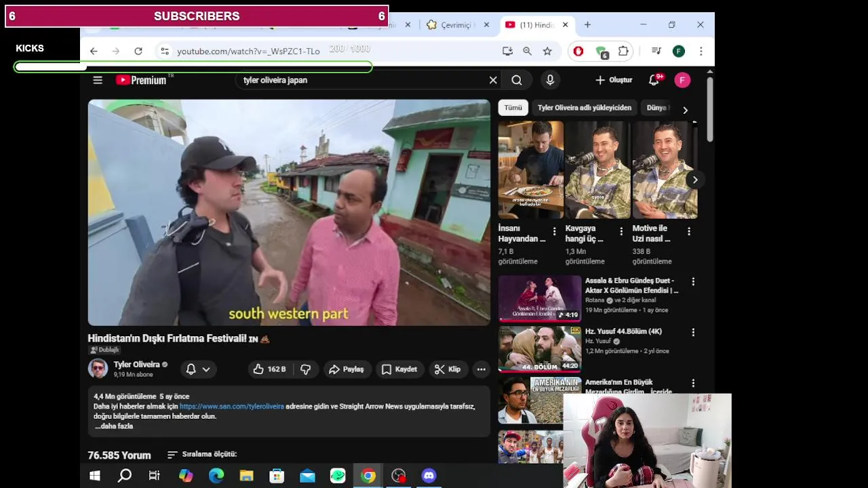Clear the YouTube search box text

(493, 80)
